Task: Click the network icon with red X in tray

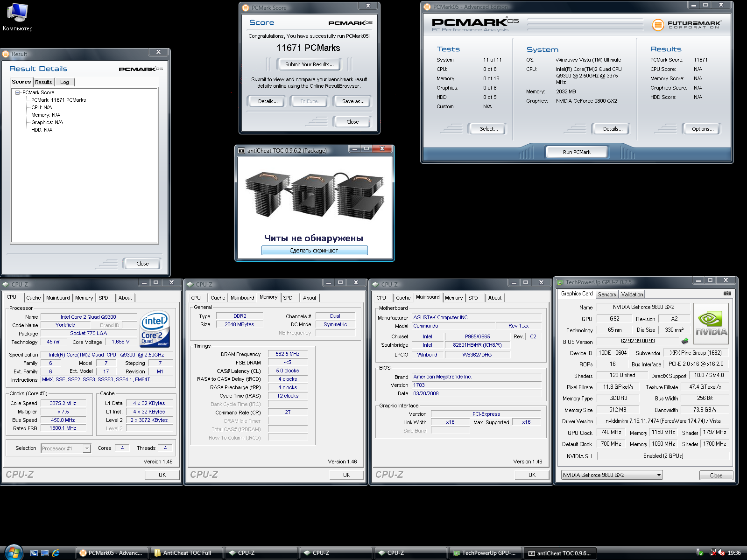Action: pos(712,553)
